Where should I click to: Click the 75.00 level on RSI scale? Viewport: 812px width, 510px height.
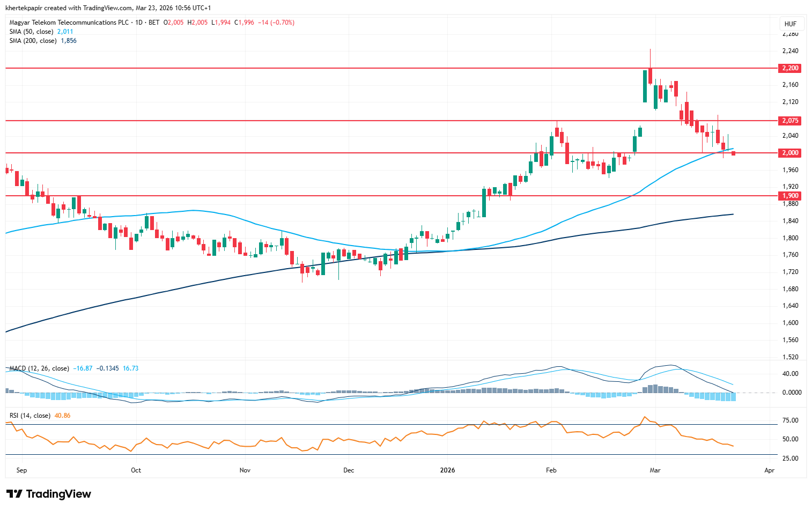790,420
